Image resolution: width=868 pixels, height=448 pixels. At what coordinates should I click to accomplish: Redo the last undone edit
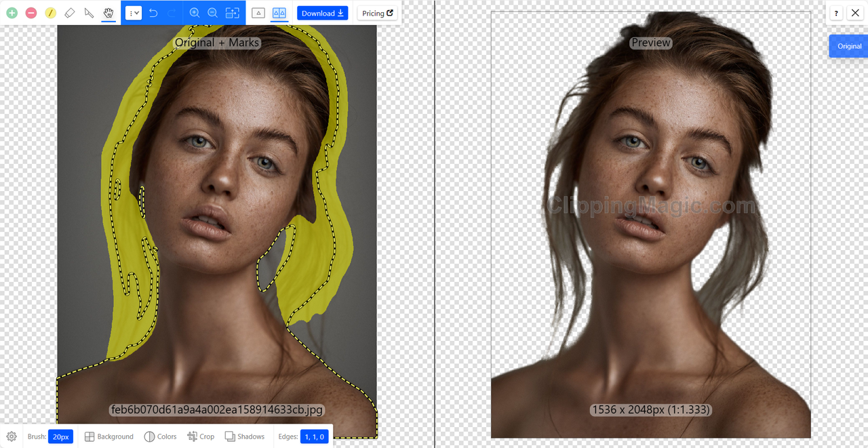click(x=172, y=13)
